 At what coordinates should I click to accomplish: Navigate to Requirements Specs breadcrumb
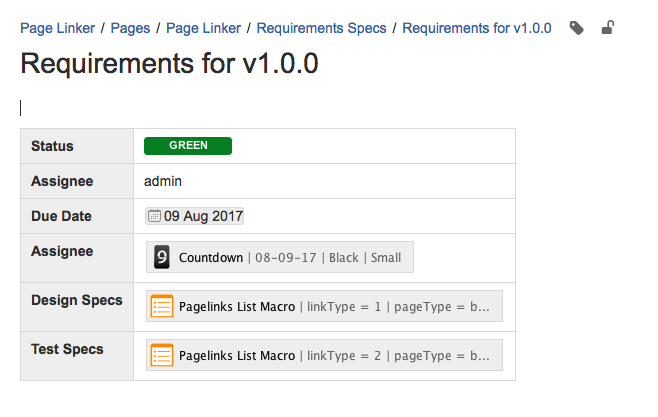(x=321, y=28)
